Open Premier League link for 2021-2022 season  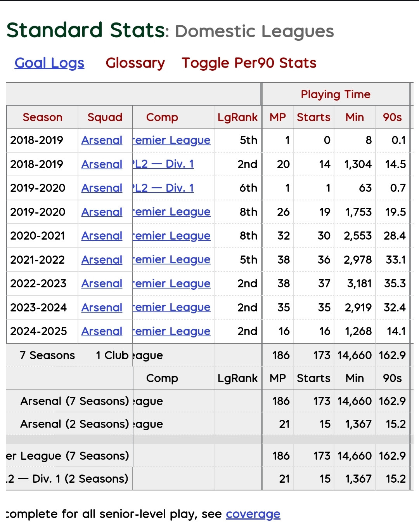pos(171,259)
